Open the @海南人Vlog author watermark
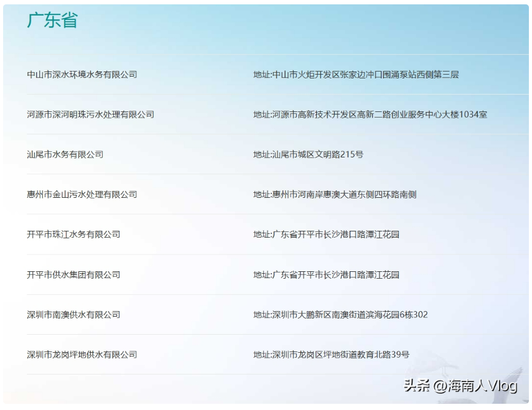 tap(475, 386)
